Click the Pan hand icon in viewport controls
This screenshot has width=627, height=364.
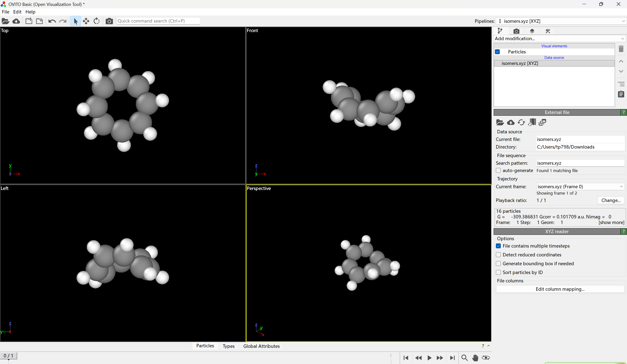(475, 358)
